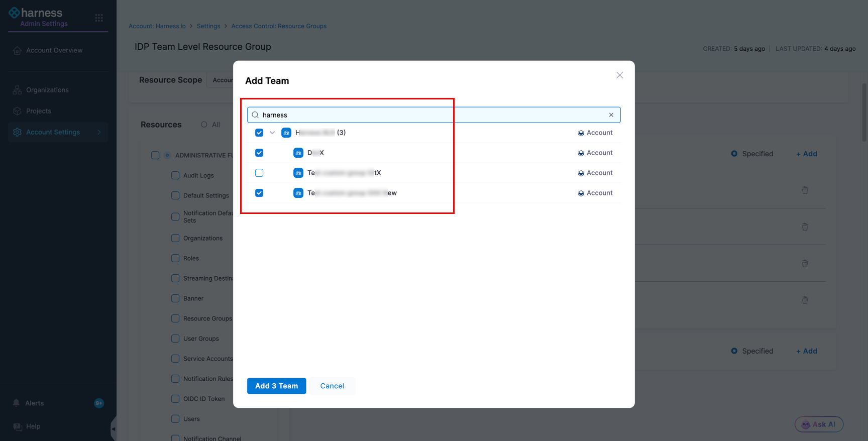The width and height of the screenshot is (868, 441).
Task: Click the Resources section heading
Action: (x=161, y=125)
